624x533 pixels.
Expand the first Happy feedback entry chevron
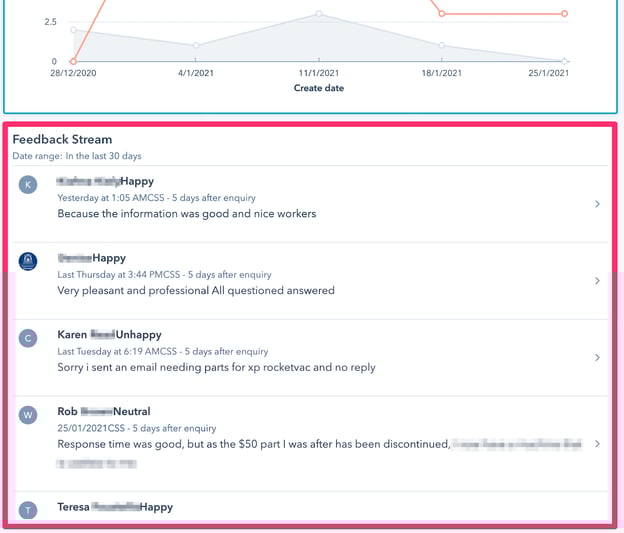597,204
